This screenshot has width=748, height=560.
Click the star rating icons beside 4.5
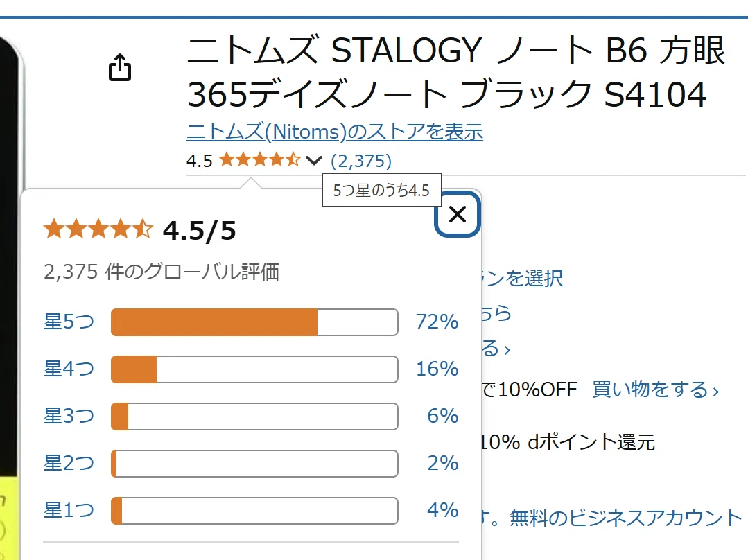[260, 160]
